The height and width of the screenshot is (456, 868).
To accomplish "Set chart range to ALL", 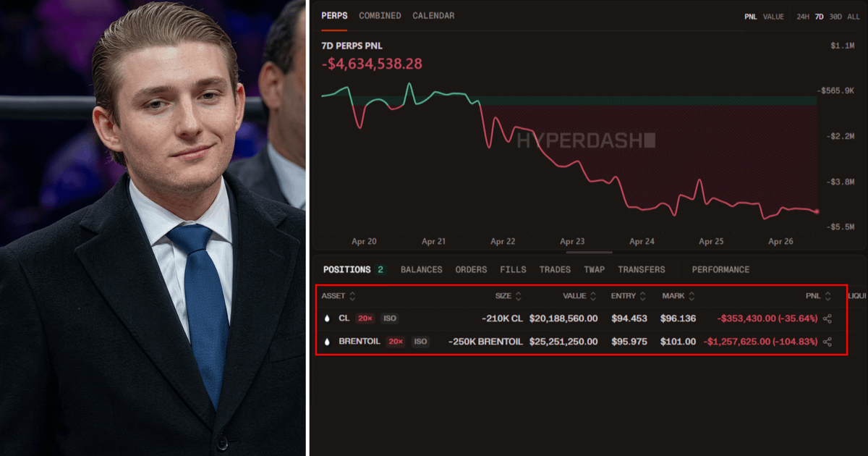I will pos(854,17).
